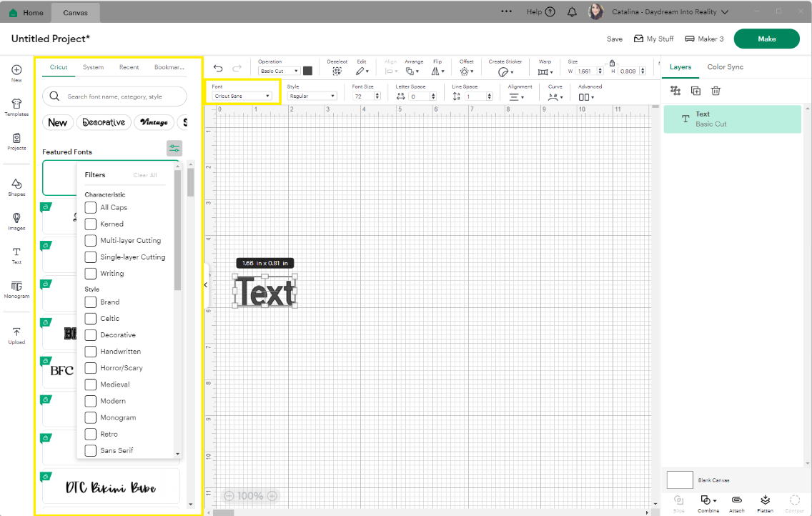This screenshot has width=812, height=516.
Task: Check the Kerned filter
Action: coord(91,224)
